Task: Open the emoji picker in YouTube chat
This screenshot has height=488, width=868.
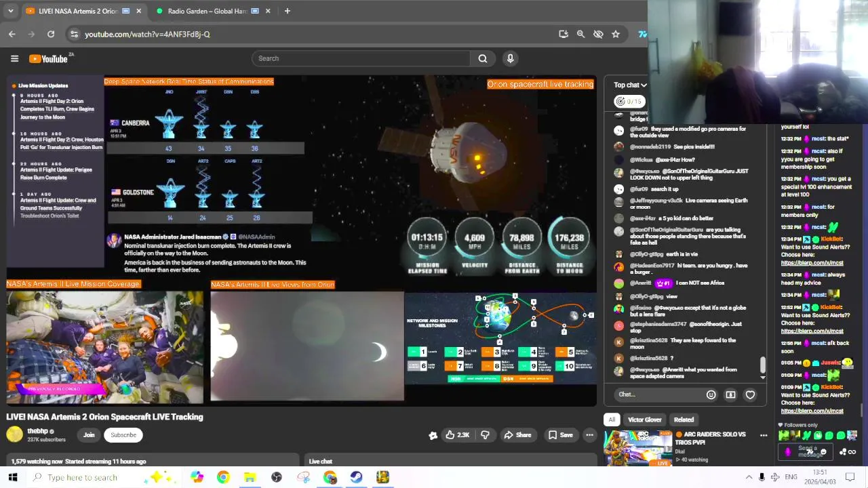Action: pyautogui.click(x=711, y=394)
